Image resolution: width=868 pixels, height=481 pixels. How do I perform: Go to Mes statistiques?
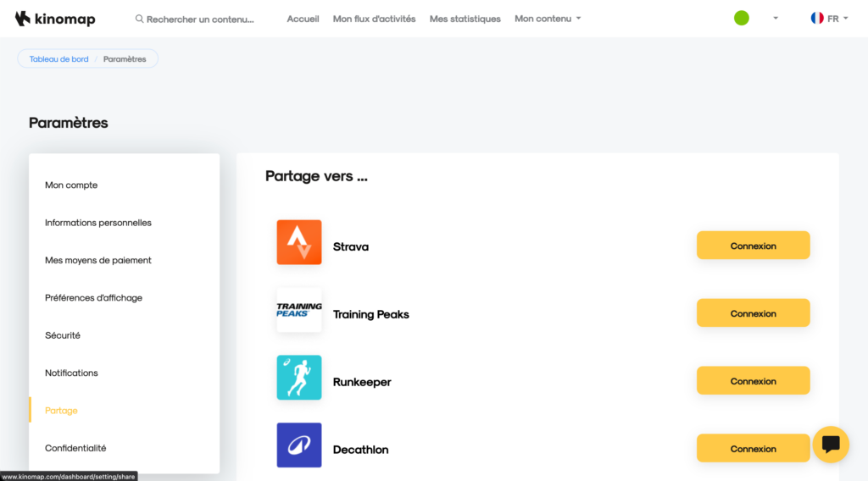coord(465,19)
